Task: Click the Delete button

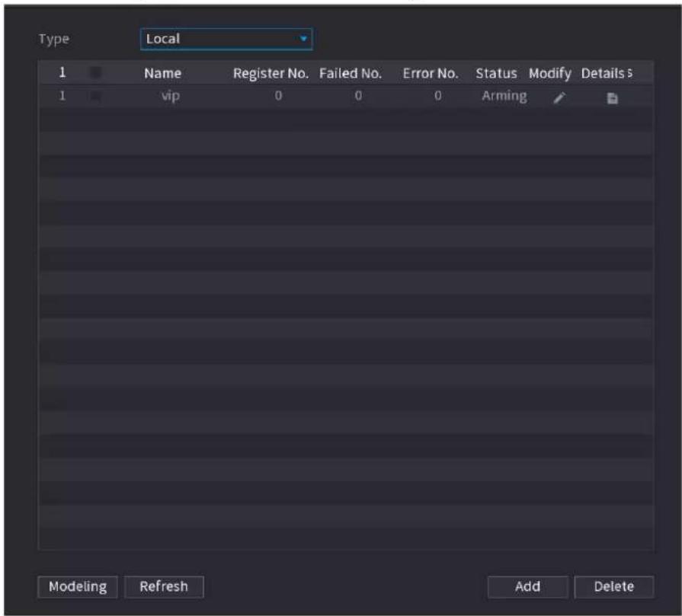Action: coord(613,587)
